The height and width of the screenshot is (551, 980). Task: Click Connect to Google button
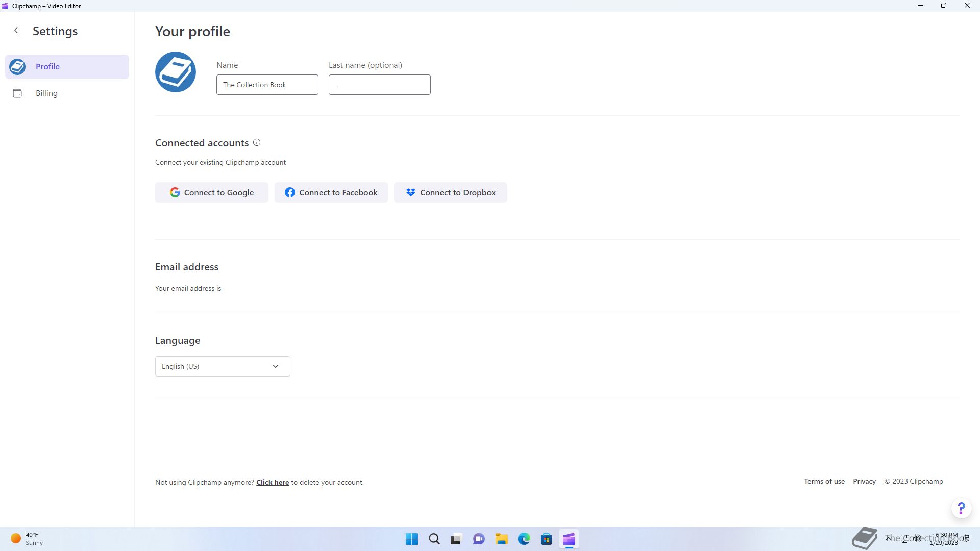(211, 192)
